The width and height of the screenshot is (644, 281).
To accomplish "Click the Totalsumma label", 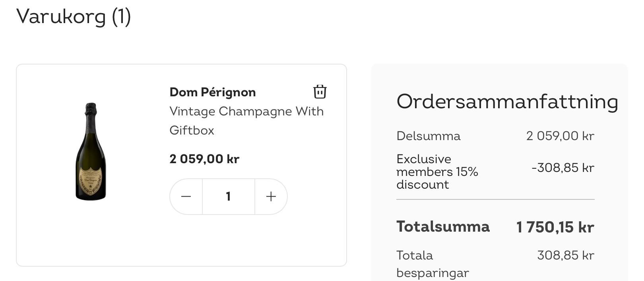I will tap(443, 227).
